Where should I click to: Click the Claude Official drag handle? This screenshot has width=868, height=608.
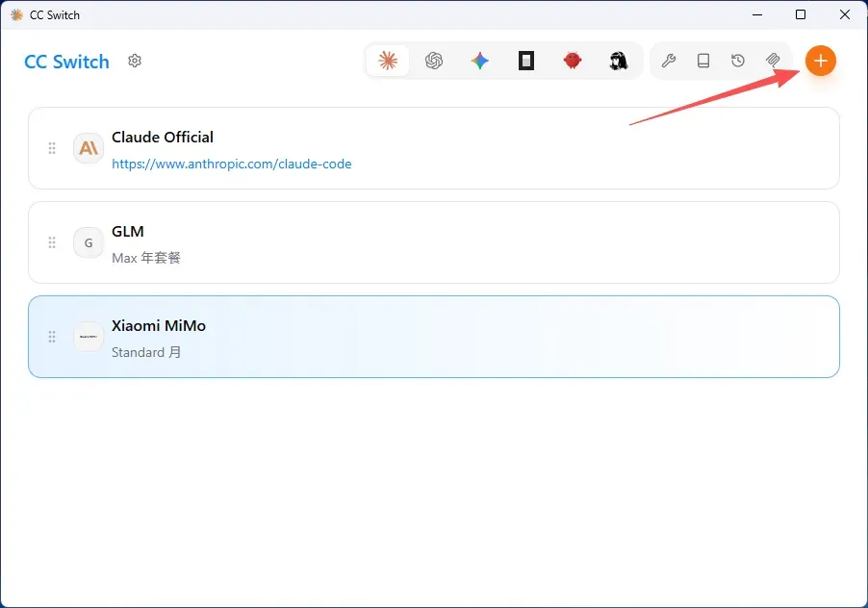point(52,148)
